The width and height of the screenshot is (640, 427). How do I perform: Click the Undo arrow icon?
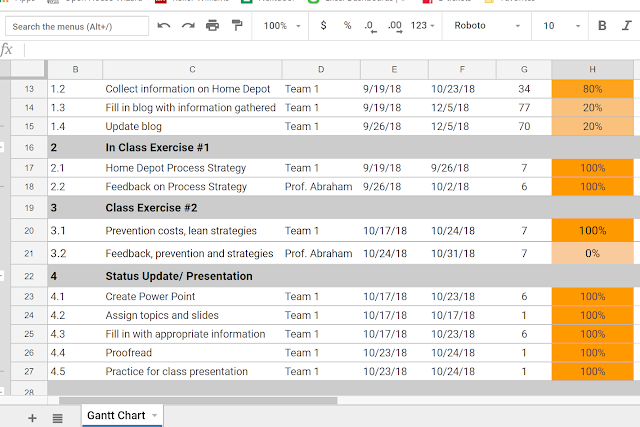tap(164, 26)
